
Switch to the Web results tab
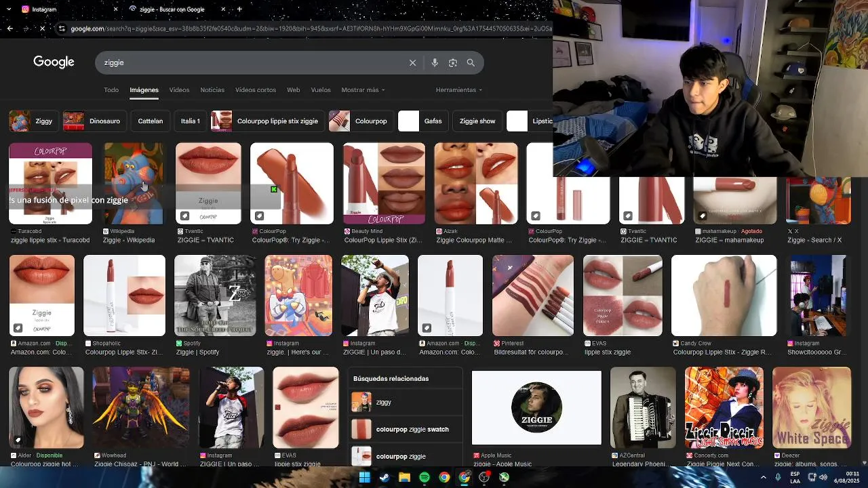[293, 90]
